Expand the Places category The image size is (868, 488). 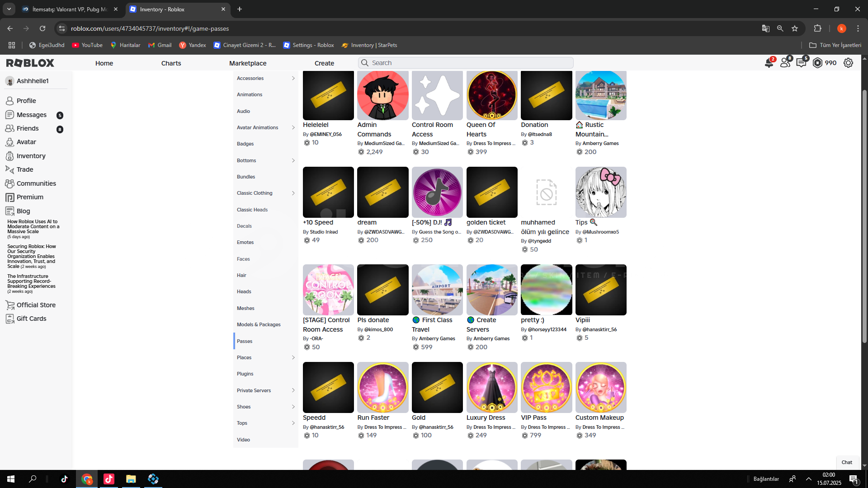pos(293,357)
